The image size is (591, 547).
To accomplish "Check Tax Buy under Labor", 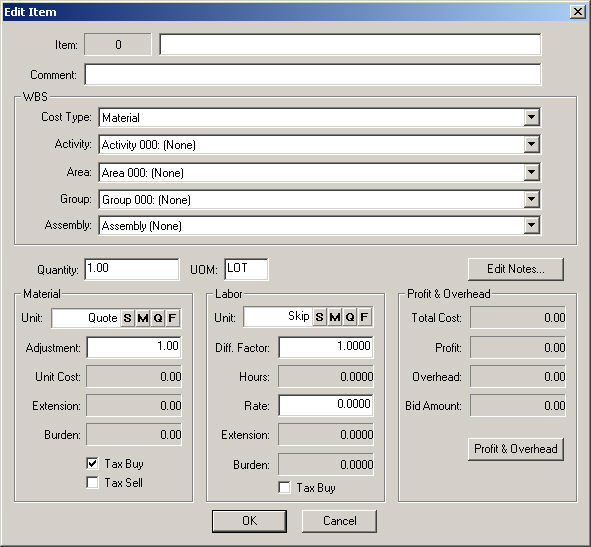I will (285, 487).
